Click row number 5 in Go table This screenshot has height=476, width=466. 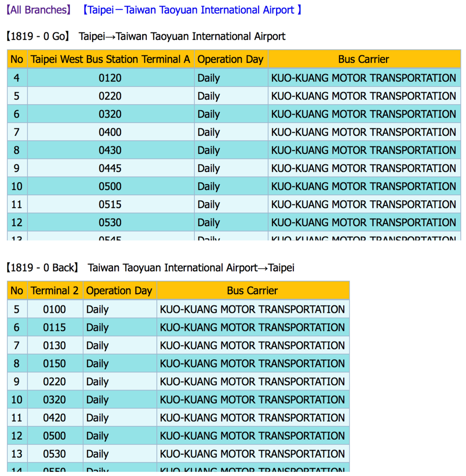[x=17, y=96]
